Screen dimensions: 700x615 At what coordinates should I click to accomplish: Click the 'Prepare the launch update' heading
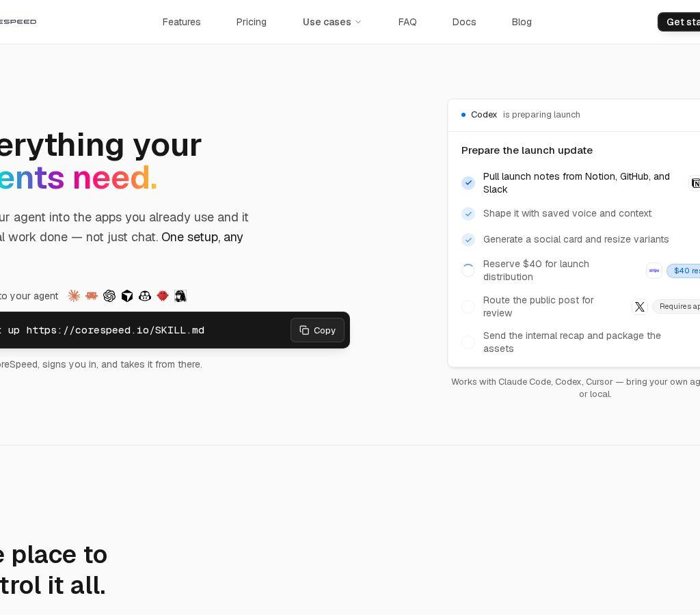click(527, 150)
